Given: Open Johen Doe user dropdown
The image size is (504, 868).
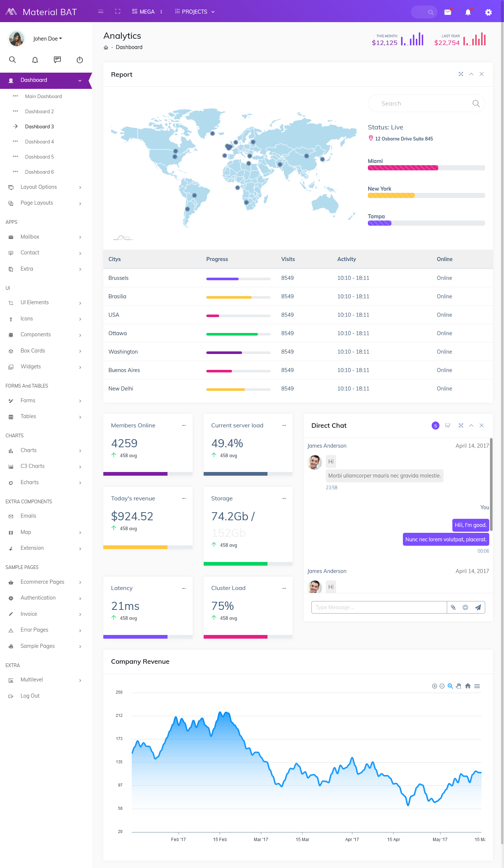Looking at the screenshot, I should [48, 39].
